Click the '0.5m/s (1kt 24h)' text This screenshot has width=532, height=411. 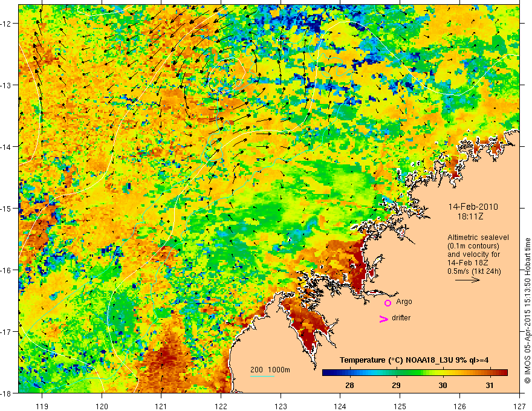(x=474, y=271)
